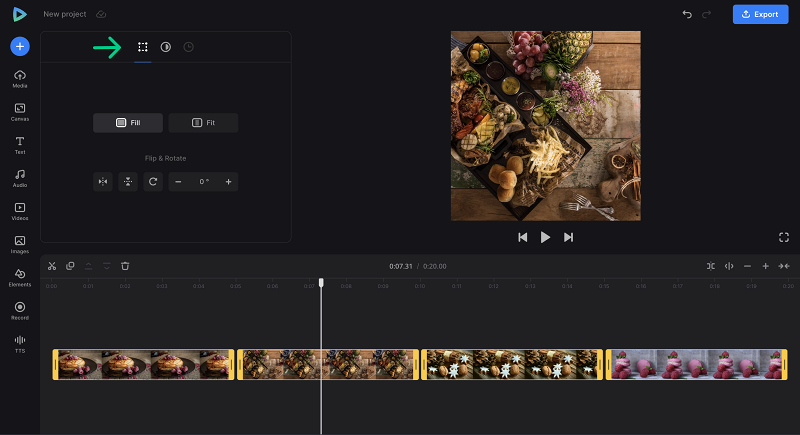Select the Fit option
Screen dimensions: 800x435
tap(203, 123)
